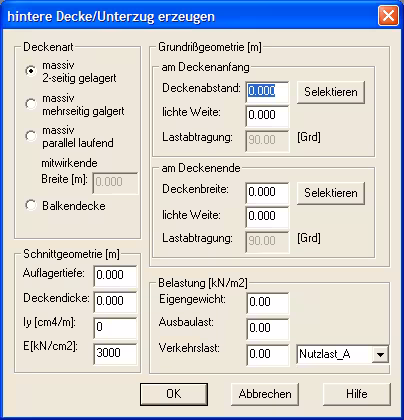Click the Deckenbreite: label
Image resolution: width=404 pixels, height=420 pixels.
pyautogui.click(x=195, y=189)
